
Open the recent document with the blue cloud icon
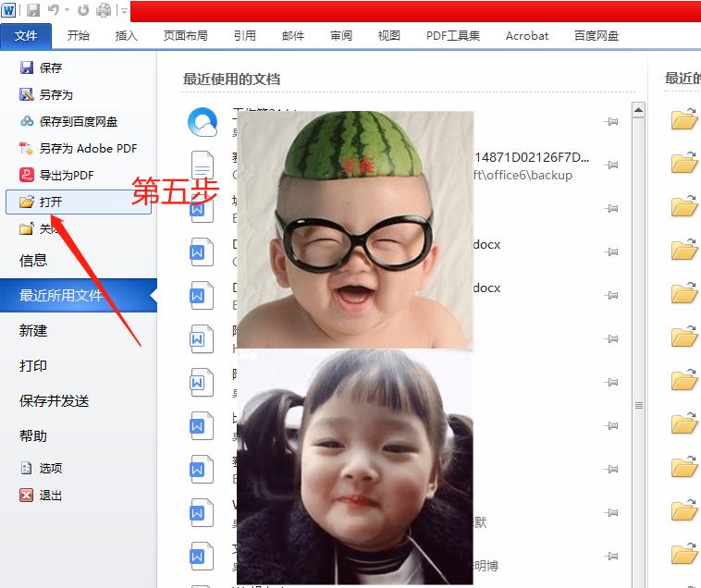point(203,121)
